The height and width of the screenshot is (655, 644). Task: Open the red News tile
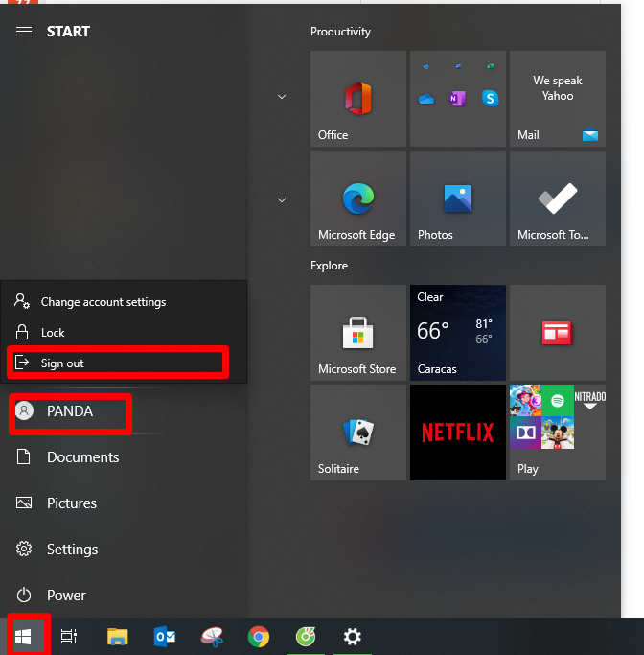tap(558, 333)
